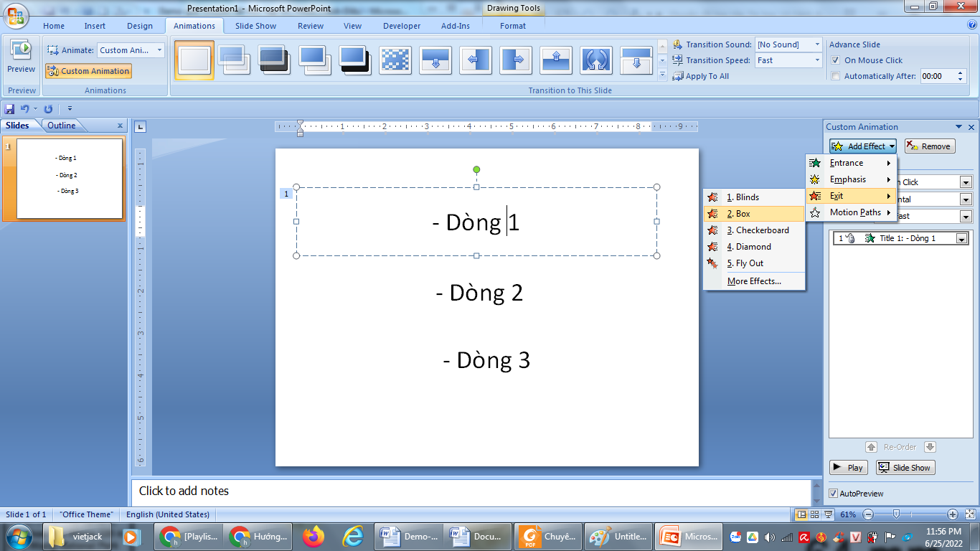Viewport: 980px width, 551px height.
Task: Expand the transition gallery More arrow
Action: click(662, 74)
